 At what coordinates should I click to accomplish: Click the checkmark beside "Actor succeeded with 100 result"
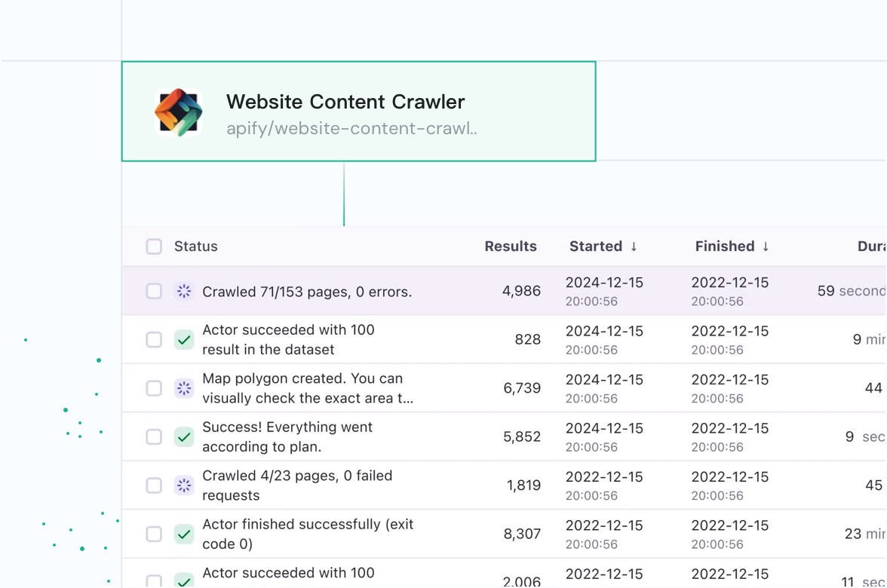pyautogui.click(x=184, y=340)
